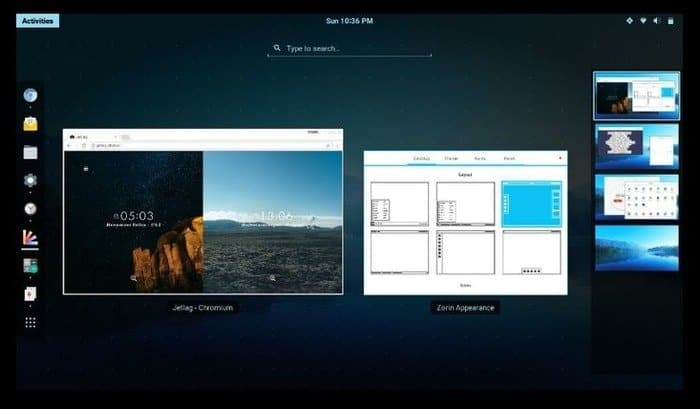Click Chromium back arrow in preview
This screenshot has height=409, width=700.
70,146
